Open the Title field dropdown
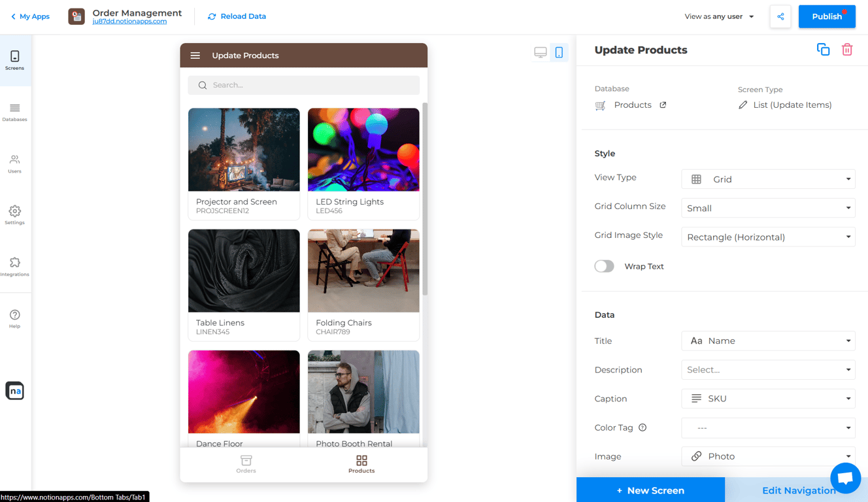This screenshot has width=868, height=502. click(768, 341)
